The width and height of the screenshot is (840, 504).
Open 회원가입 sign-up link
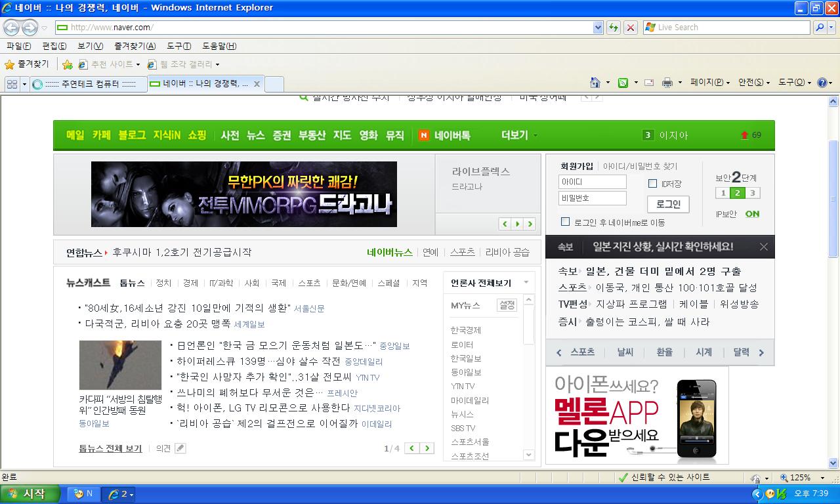click(x=577, y=167)
